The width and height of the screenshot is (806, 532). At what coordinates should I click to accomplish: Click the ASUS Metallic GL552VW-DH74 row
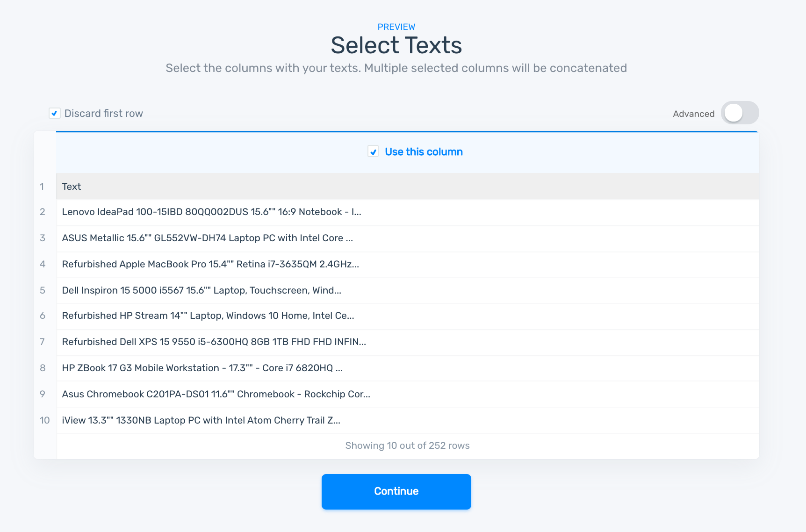(207, 238)
